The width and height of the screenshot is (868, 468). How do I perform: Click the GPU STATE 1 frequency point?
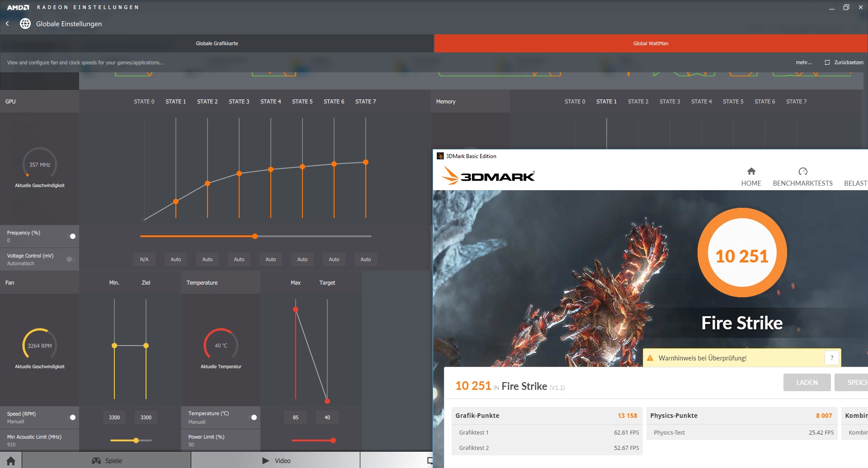[x=176, y=201]
